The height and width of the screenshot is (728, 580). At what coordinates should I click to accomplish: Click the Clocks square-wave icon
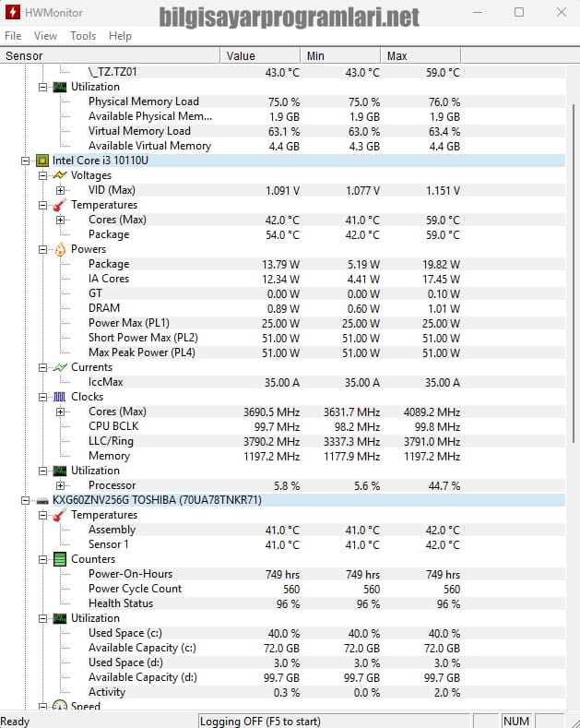coord(60,397)
